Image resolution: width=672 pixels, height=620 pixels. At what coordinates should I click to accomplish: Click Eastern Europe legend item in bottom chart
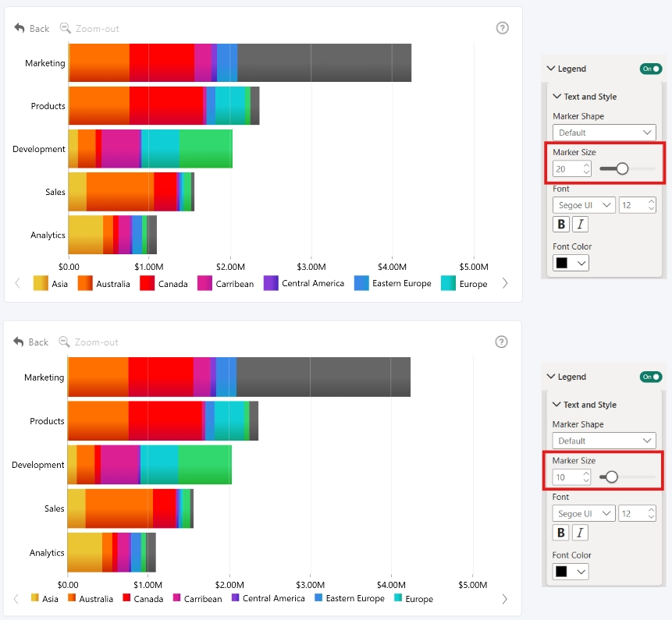(350, 598)
